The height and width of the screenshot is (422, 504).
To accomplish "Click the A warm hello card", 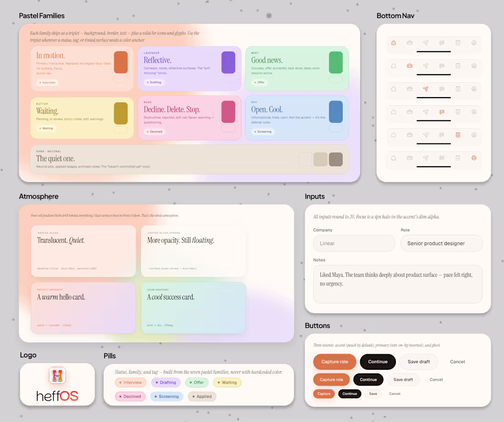I will [x=83, y=308].
